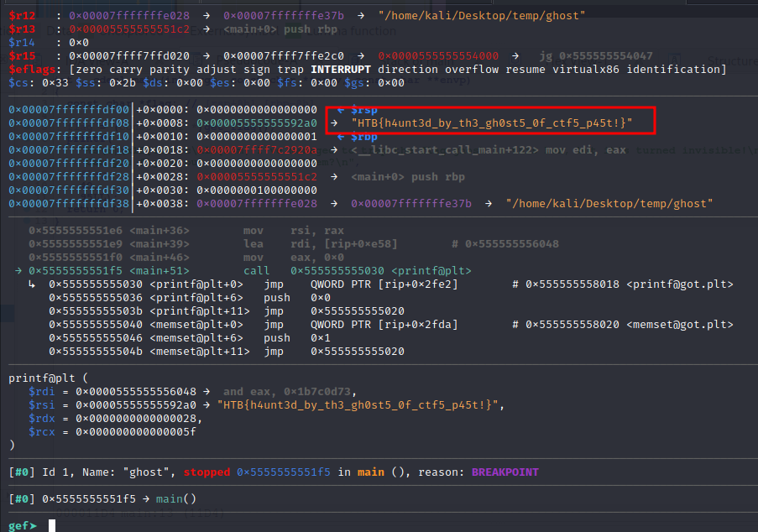Select the $r15 register label
Screen dimensions: 758x532
[22, 56]
